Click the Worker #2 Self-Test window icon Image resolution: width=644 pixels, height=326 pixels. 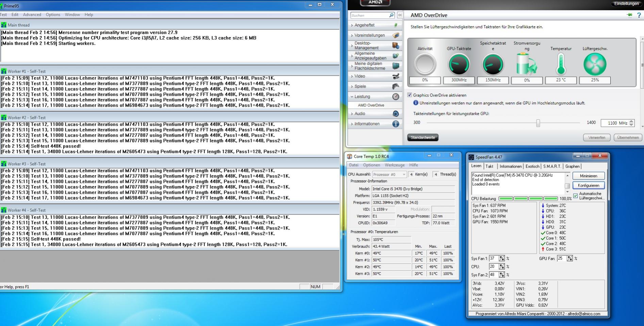pos(4,118)
